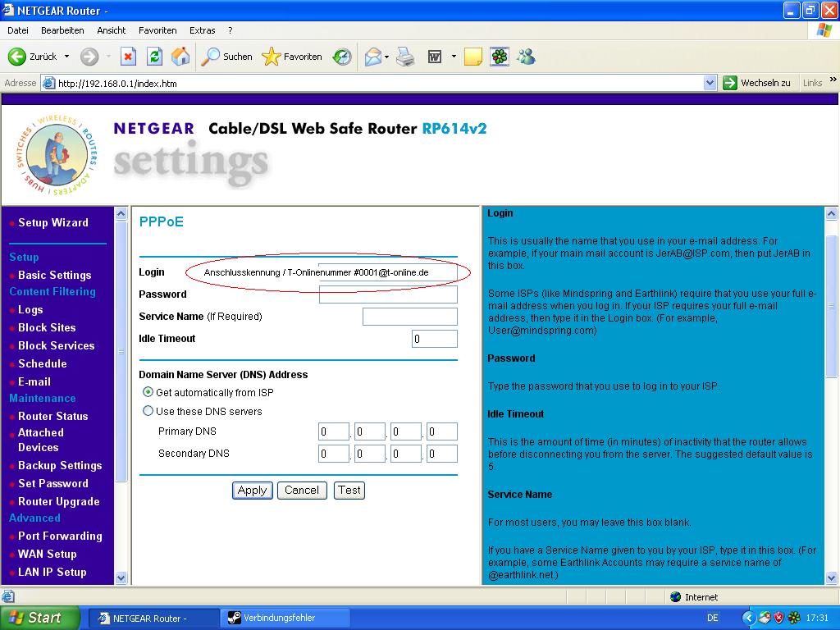Open the Zurück history dropdown arrow
The width and height of the screenshot is (840, 630).
click(67, 57)
